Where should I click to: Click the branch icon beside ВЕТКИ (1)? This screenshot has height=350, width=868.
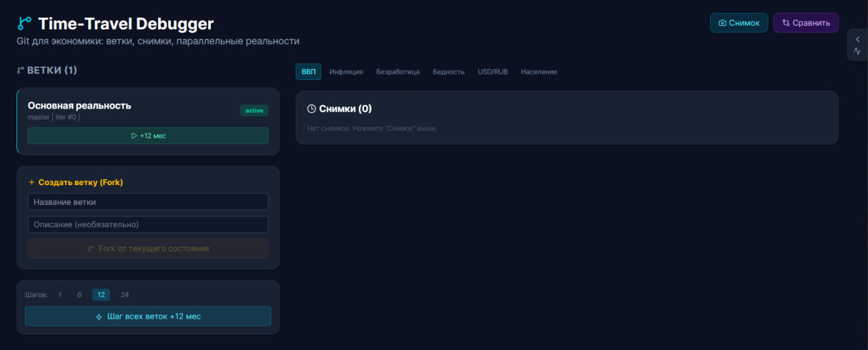[20, 71]
